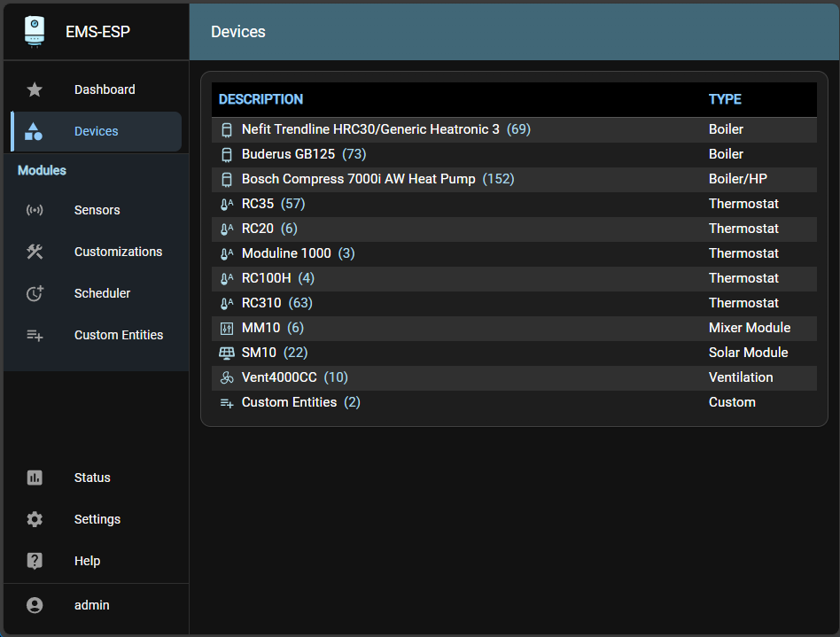Click the Status bar-chart icon
This screenshot has width=840, height=637.
(x=34, y=478)
